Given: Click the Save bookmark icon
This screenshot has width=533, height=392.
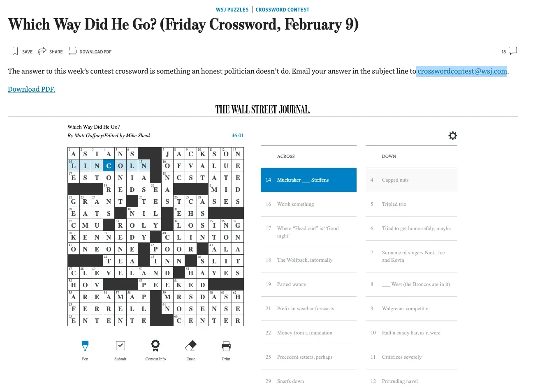Looking at the screenshot, I should [15, 51].
